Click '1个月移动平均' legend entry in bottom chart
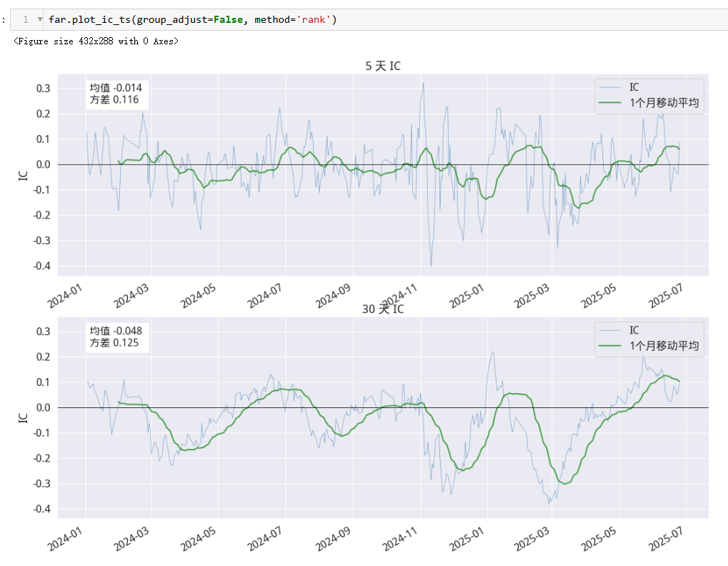728x566 pixels. tap(664, 346)
